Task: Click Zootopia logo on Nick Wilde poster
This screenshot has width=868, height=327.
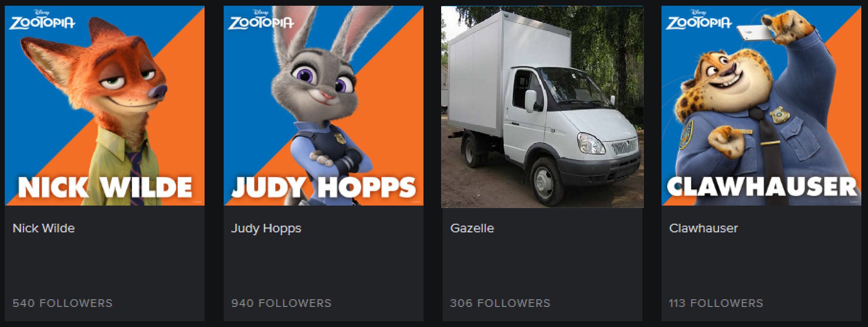Action: 42,20
